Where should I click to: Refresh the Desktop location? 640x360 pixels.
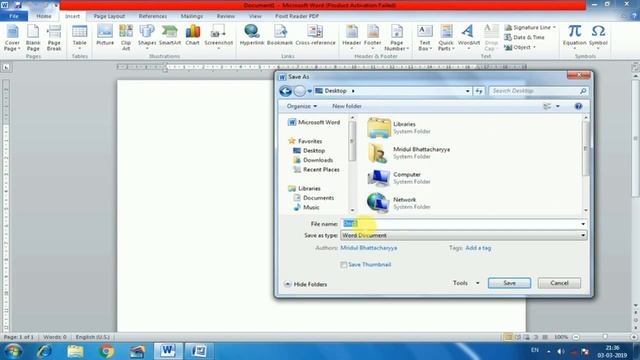coord(479,91)
